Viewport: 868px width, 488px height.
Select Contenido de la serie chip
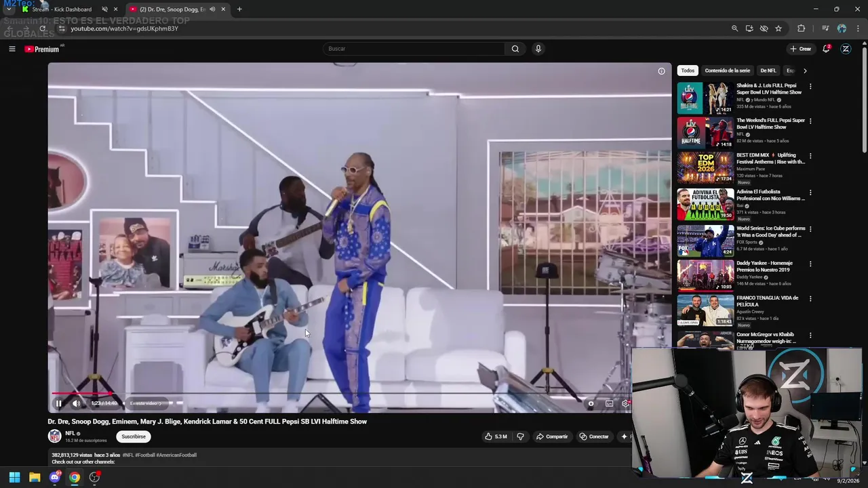(x=727, y=70)
